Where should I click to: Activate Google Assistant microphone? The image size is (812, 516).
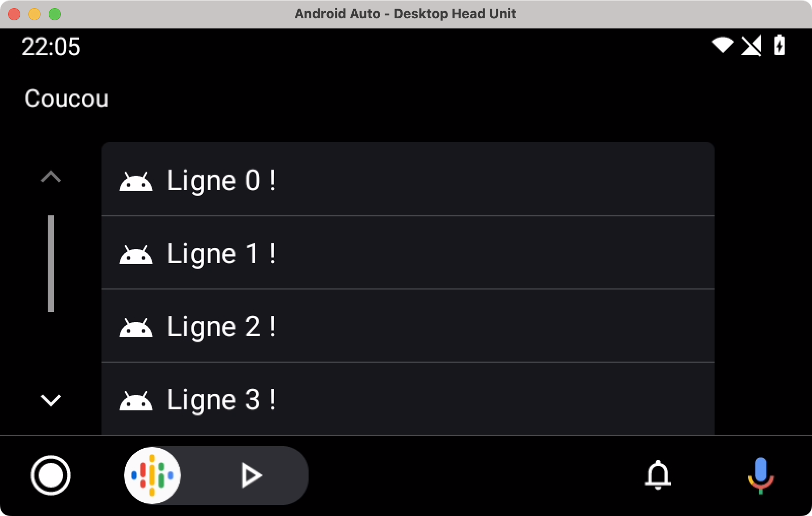tap(760, 475)
